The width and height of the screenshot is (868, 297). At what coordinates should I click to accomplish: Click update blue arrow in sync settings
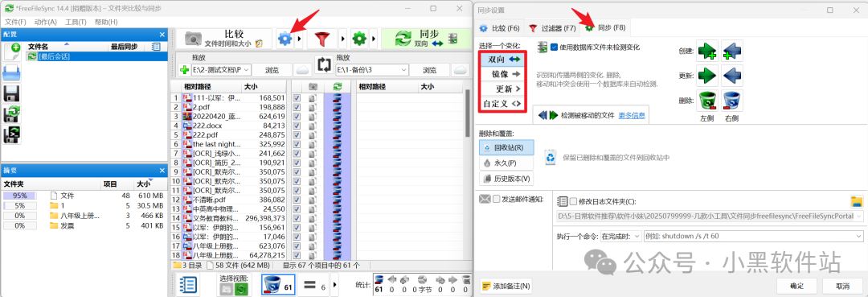[732, 75]
